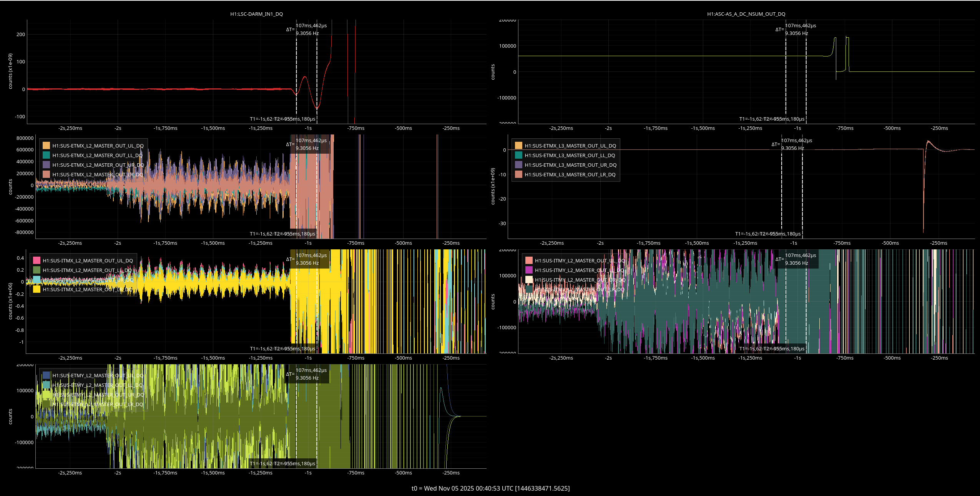Click the T2 cursor line in ETMY_L2 plot

coord(317,423)
